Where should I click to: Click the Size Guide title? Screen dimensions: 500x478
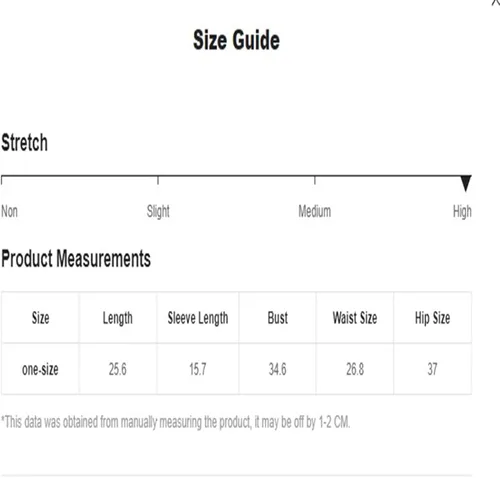(236, 40)
